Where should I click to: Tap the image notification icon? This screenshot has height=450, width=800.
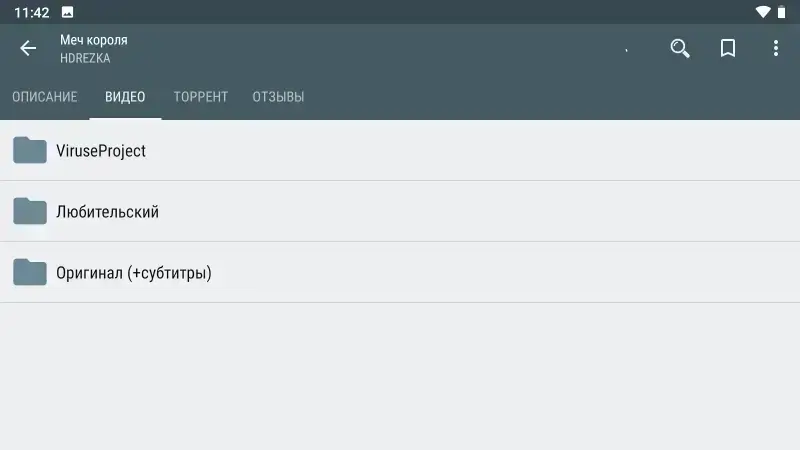[x=67, y=12]
